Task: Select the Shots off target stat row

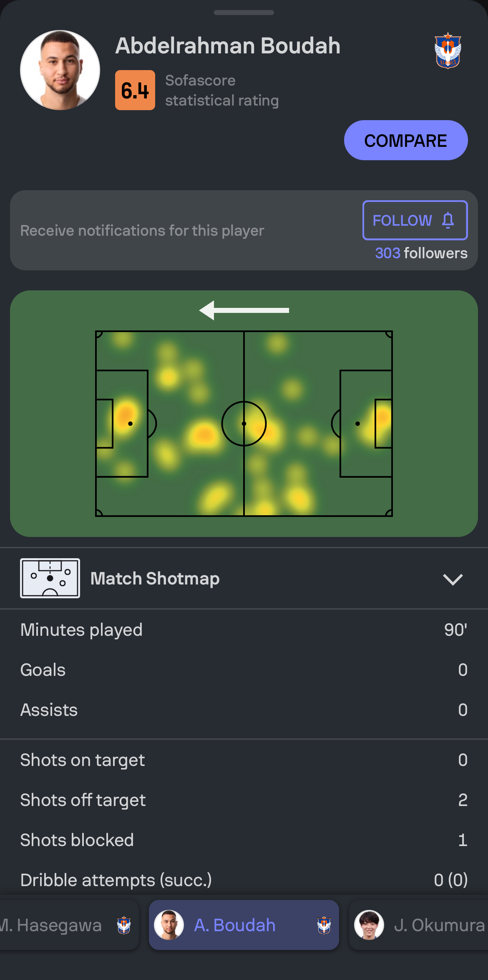Action: (244, 800)
